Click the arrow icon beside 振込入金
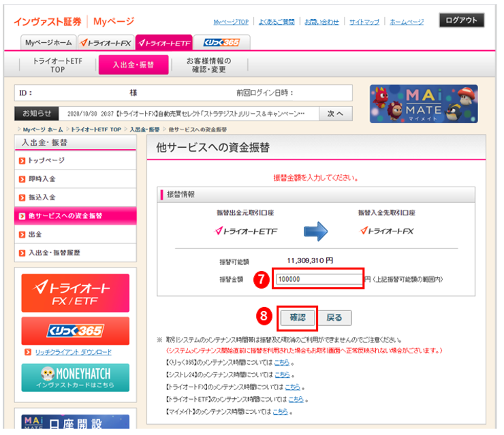504x435 pixels. [22, 197]
